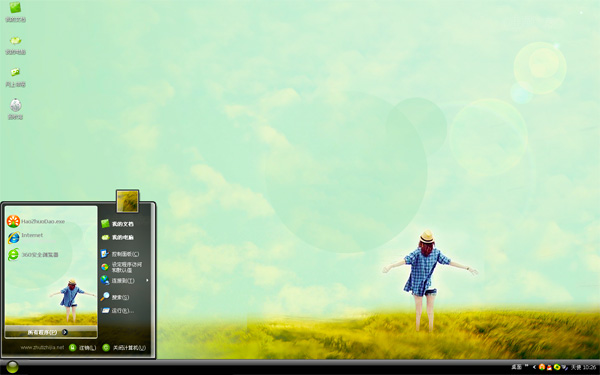Launch HaoZhuoDao.exe from Start menu
Viewport: 600px width, 375px height.
36,221
